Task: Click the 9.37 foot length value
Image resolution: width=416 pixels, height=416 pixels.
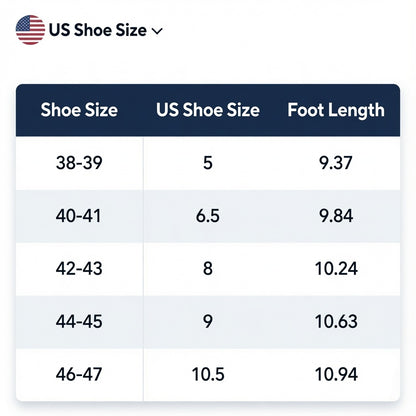Action: 336,163
